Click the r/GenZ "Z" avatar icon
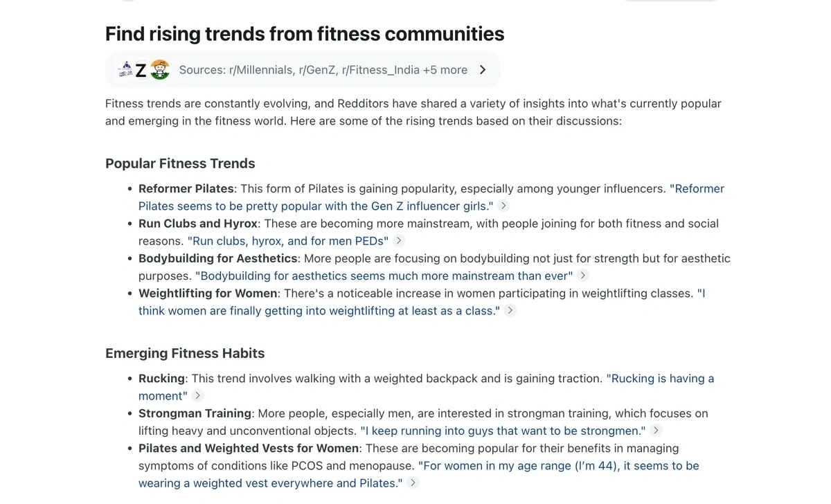Viewport: 831px width, 504px height. tap(141, 69)
